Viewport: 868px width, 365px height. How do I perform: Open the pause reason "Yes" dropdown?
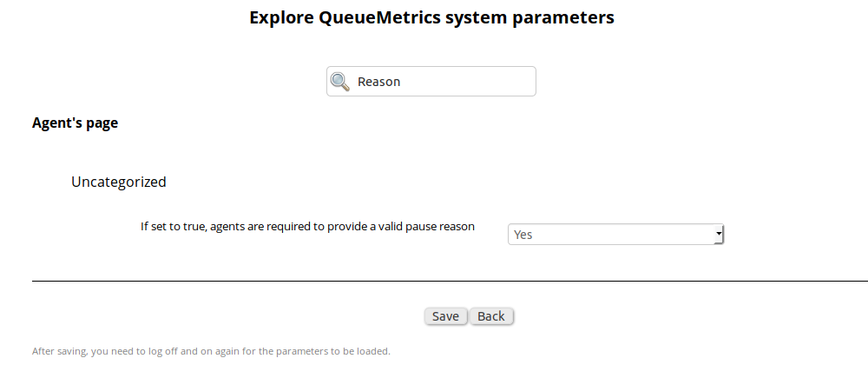point(615,234)
